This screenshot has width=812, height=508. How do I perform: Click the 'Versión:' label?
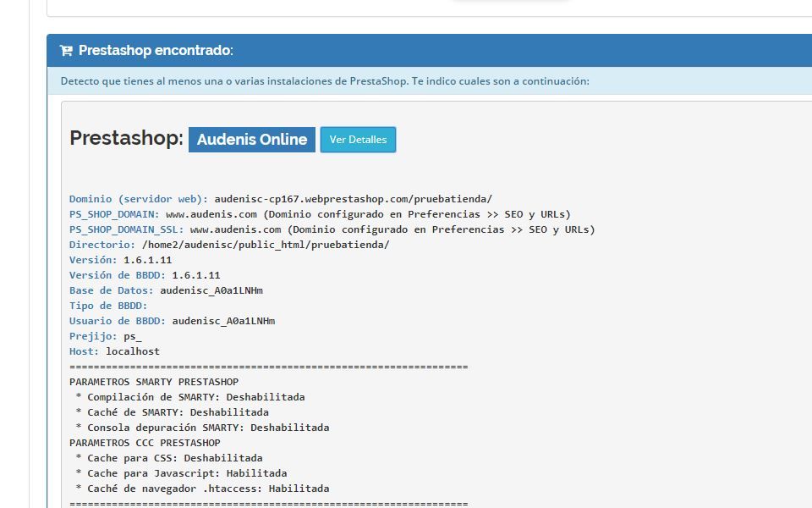[x=93, y=260]
